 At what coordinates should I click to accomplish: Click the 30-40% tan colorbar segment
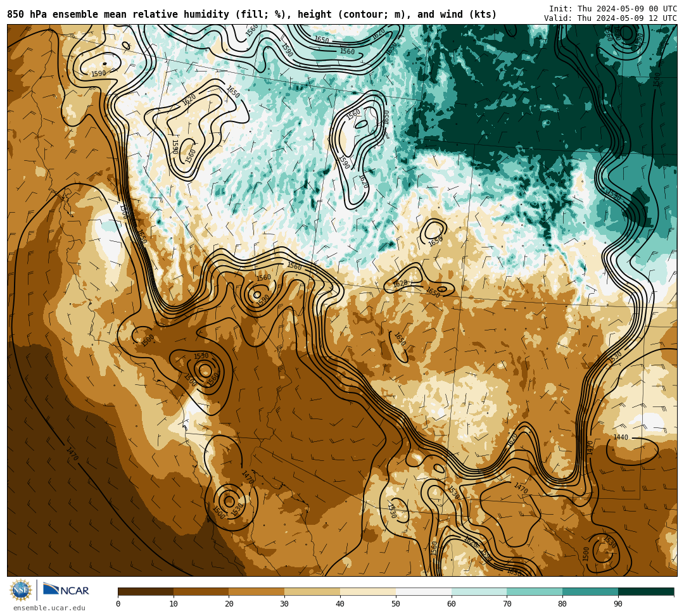312,591
